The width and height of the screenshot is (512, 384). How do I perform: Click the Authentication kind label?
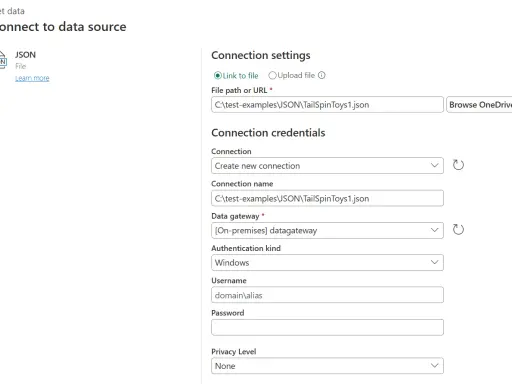246,248
